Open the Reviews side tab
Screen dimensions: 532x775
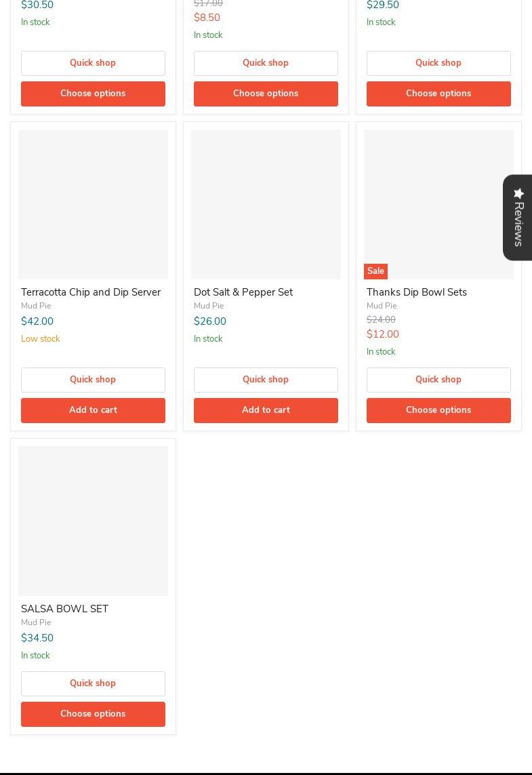click(x=518, y=218)
